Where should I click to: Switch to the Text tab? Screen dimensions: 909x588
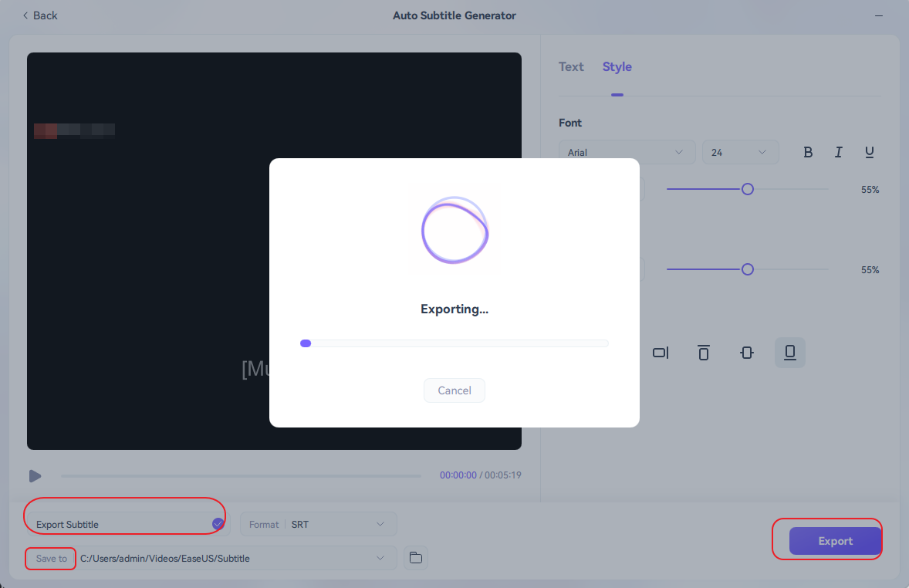click(571, 67)
